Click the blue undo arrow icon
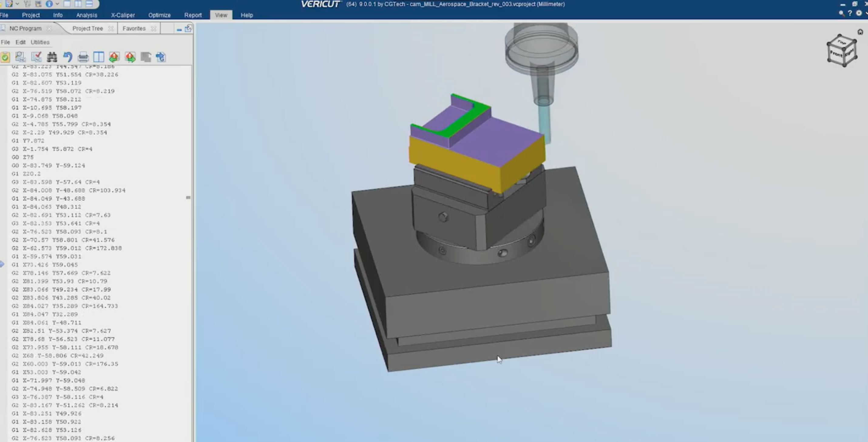The image size is (868, 442). pos(68,57)
